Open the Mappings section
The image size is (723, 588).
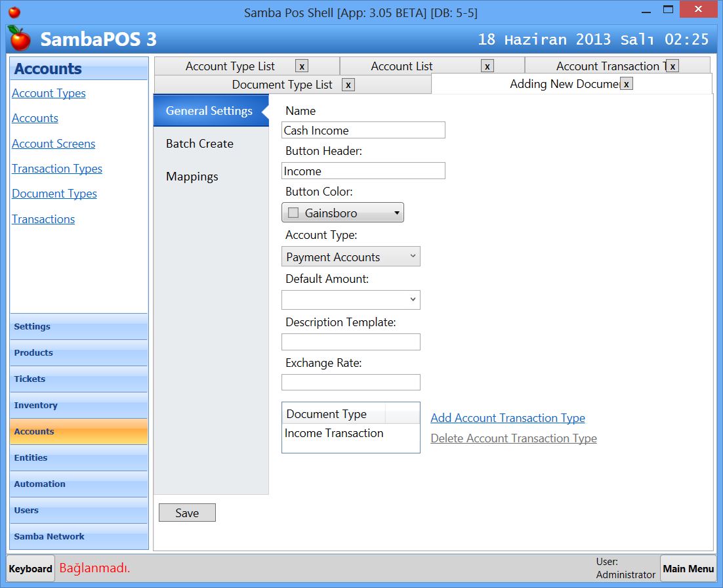(x=192, y=176)
